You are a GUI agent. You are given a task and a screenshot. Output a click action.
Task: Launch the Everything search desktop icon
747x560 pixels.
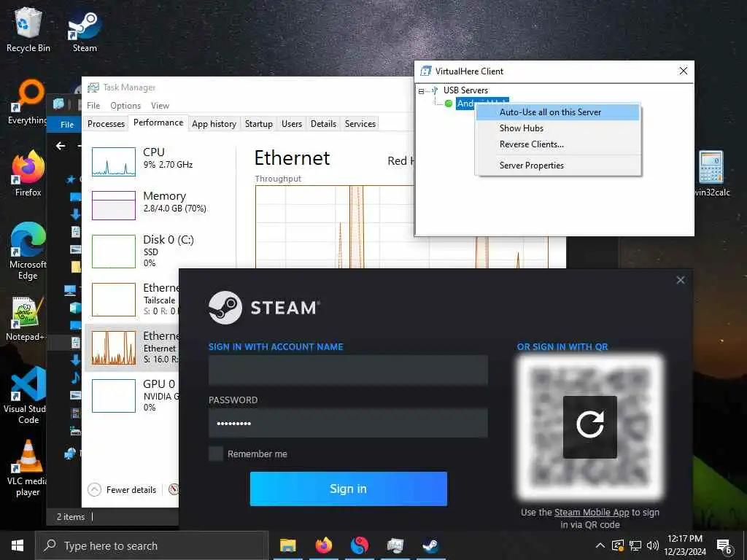(28, 102)
